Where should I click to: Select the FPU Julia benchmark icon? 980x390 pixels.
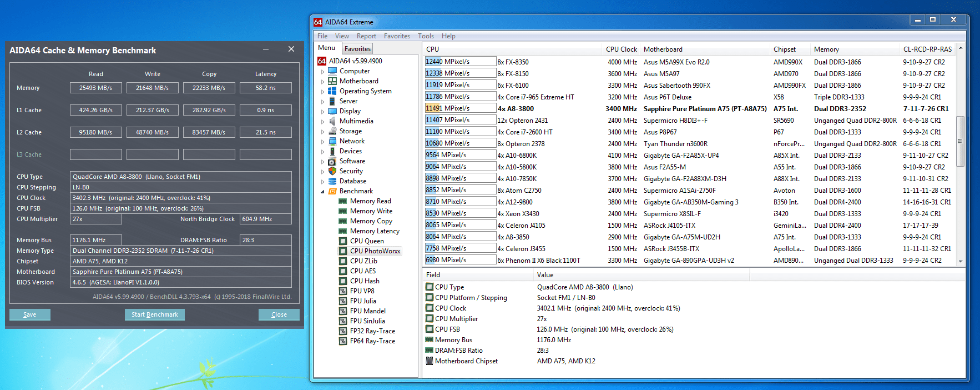343,301
